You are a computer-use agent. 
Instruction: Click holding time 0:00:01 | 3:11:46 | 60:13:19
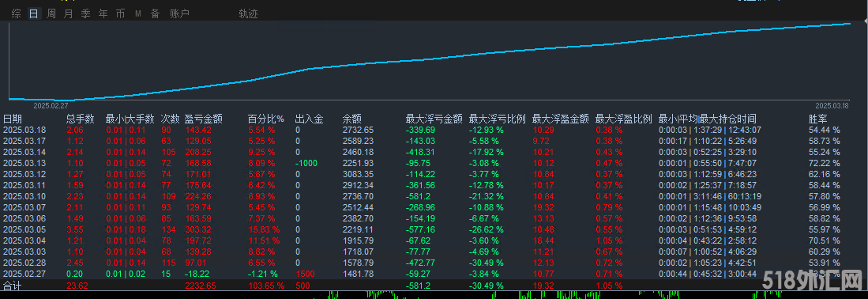[711, 196]
